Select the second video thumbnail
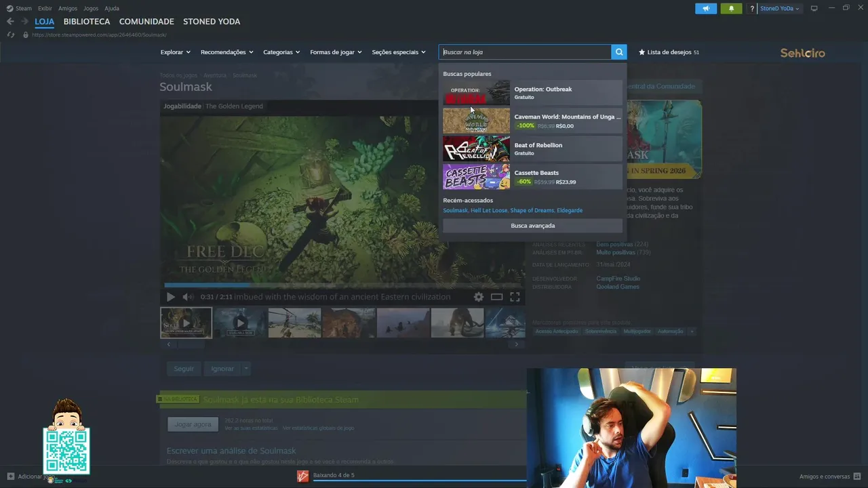Viewport: 868px width, 488px height. tap(240, 323)
